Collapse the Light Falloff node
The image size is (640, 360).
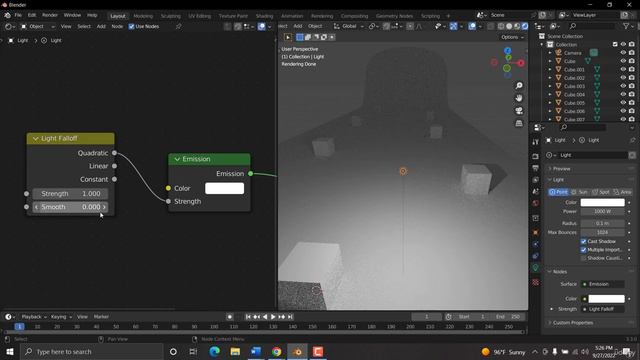pos(36,139)
